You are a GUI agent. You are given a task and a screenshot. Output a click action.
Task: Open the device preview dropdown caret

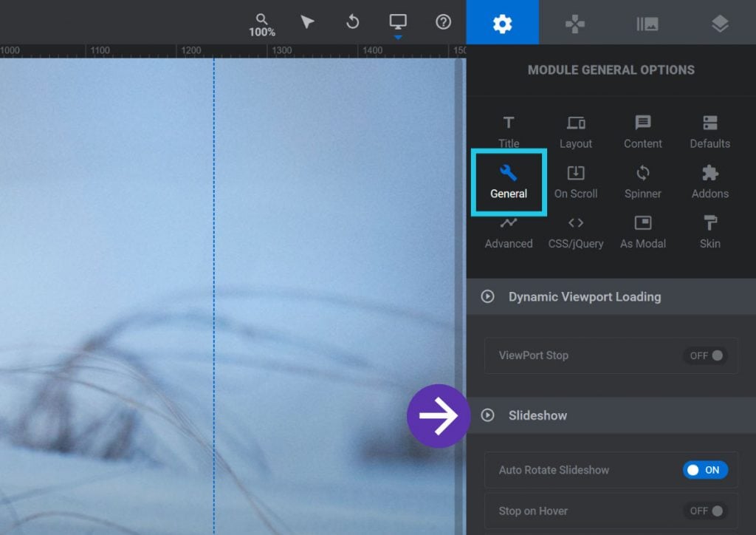pos(399,34)
